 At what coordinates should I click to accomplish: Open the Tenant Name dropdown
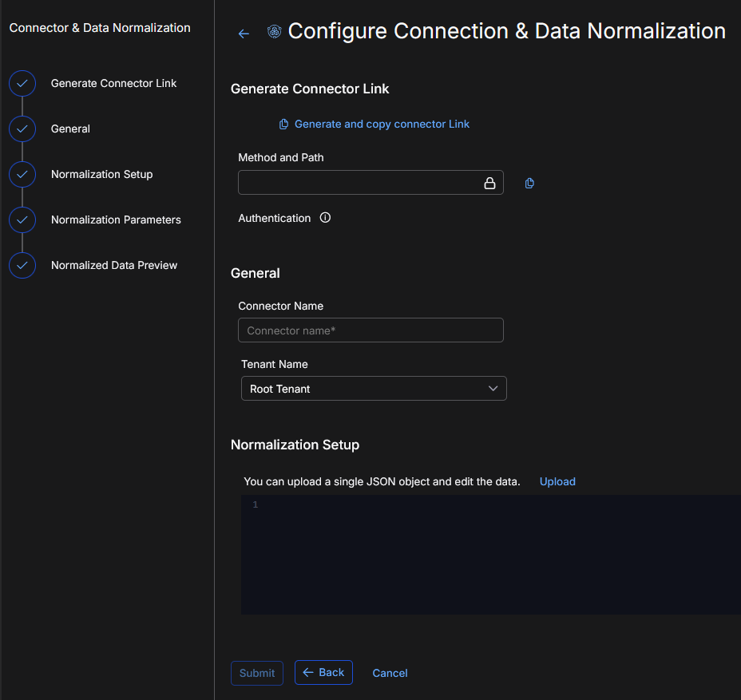[x=373, y=389]
